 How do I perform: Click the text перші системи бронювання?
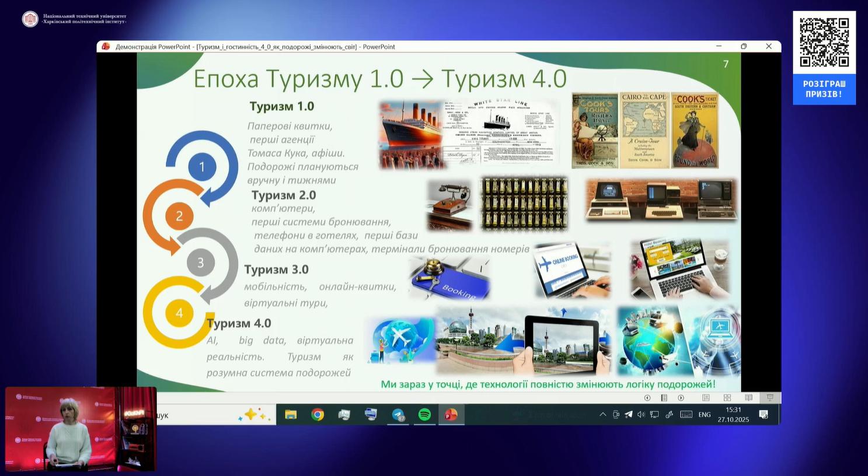click(321, 222)
